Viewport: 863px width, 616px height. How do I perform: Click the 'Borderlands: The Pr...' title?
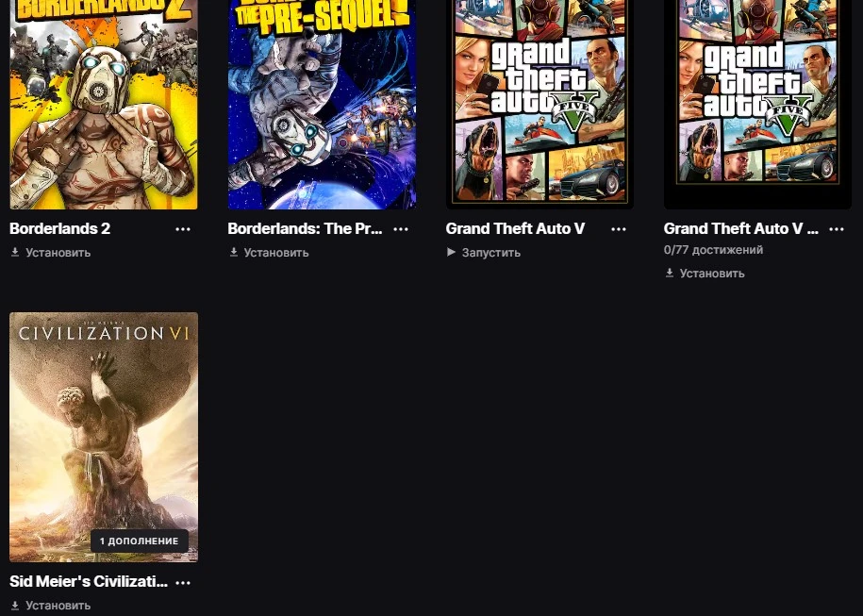(x=305, y=228)
